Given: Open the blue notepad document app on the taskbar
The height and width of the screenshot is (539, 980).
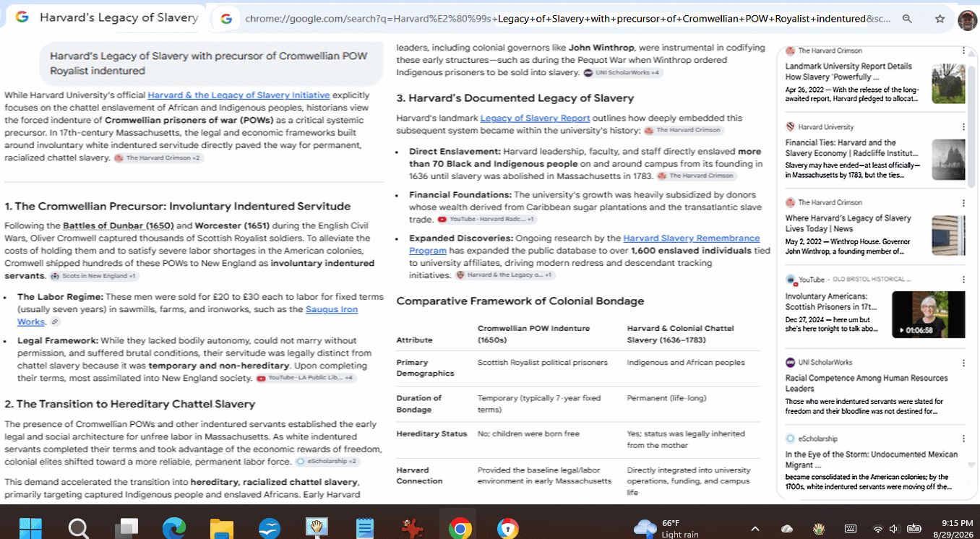Looking at the screenshot, I should 365,529.
